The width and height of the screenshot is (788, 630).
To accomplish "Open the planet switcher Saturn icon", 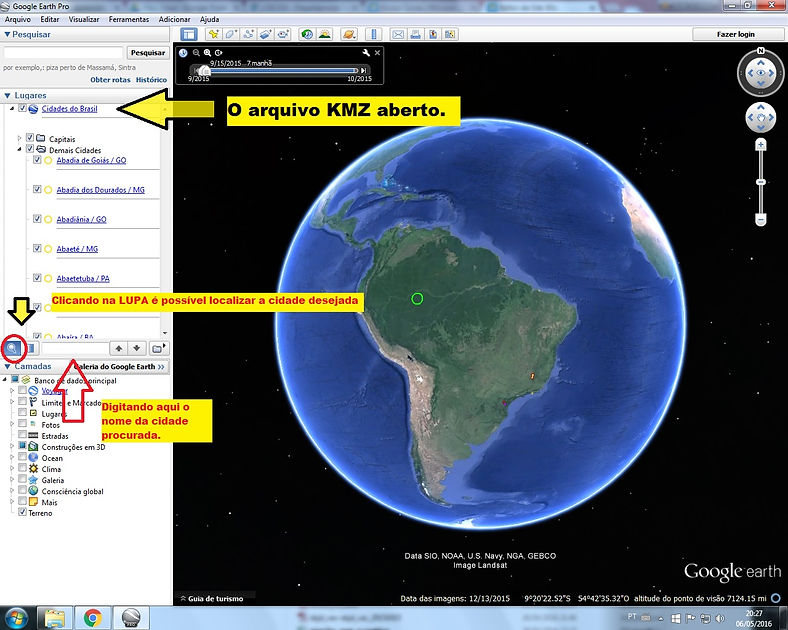I will coord(348,34).
